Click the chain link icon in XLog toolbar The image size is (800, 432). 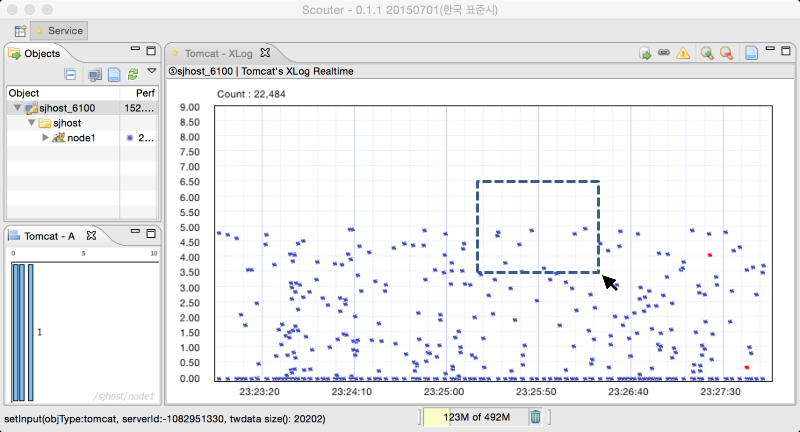(664, 52)
